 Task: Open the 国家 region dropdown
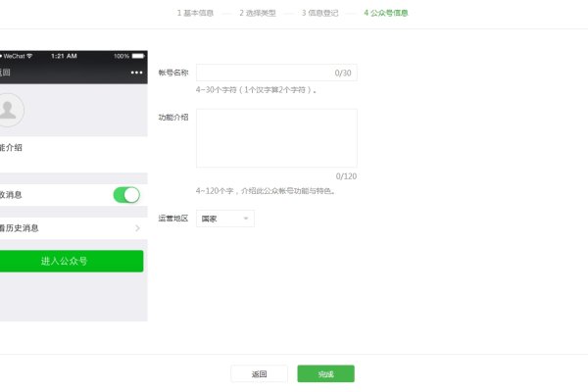tap(225, 219)
